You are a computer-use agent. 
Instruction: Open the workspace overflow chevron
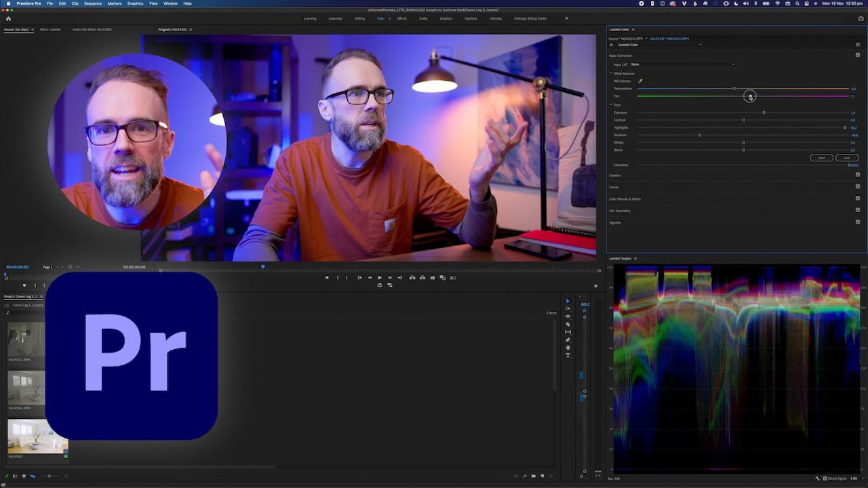coord(566,18)
